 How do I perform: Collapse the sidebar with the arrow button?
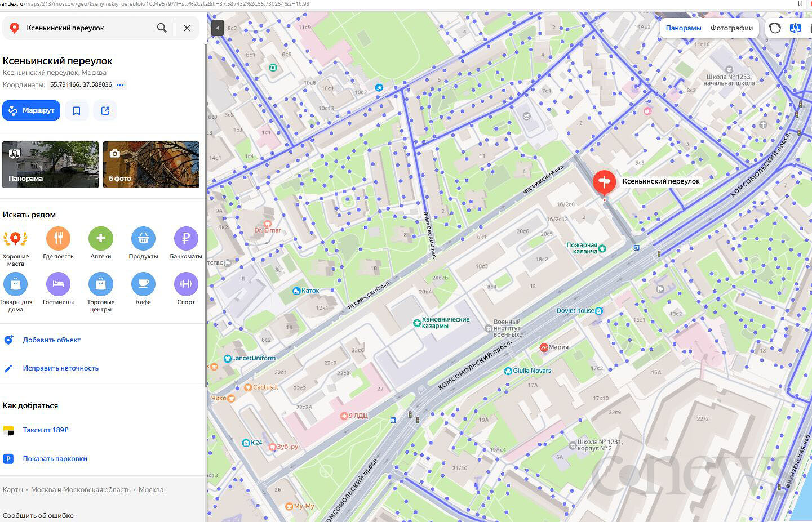click(x=217, y=28)
